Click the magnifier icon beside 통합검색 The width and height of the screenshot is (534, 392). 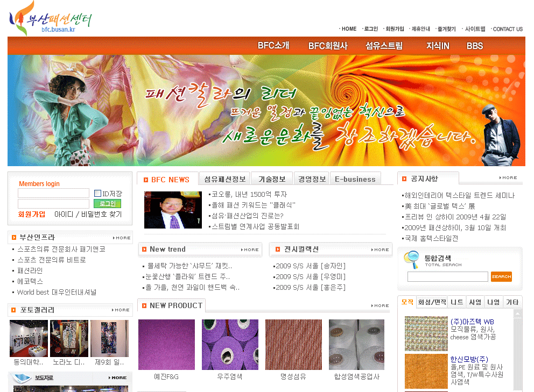pyautogui.click(x=412, y=259)
